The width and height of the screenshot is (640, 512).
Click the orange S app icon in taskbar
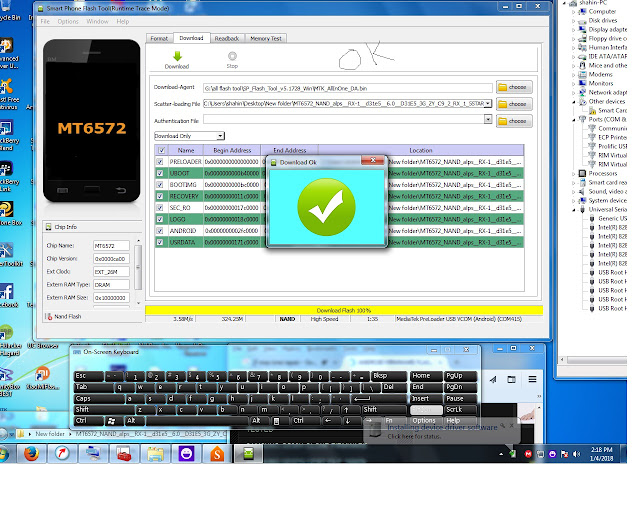[217, 454]
